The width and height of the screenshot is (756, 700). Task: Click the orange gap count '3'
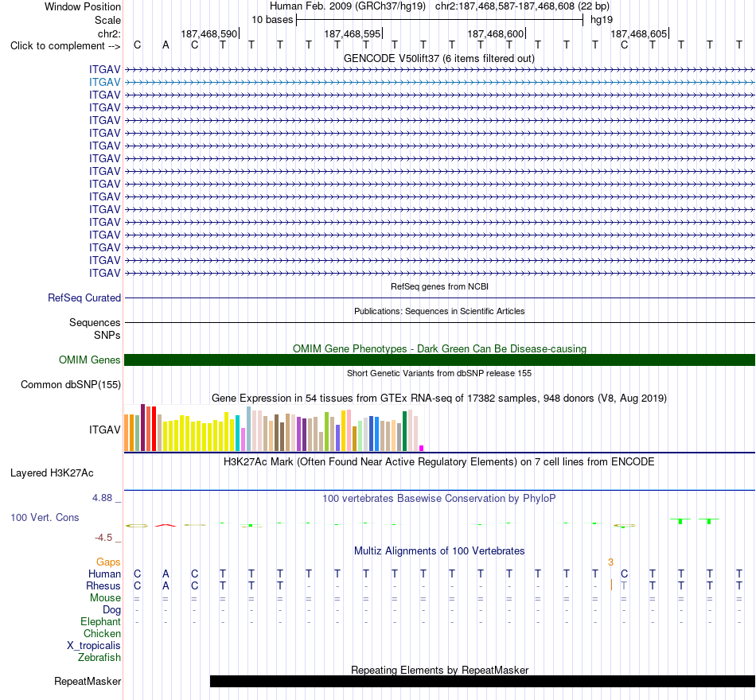tap(610, 562)
